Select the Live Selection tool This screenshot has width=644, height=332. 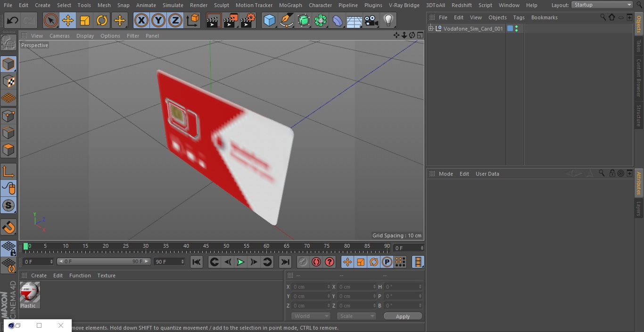click(50, 20)
